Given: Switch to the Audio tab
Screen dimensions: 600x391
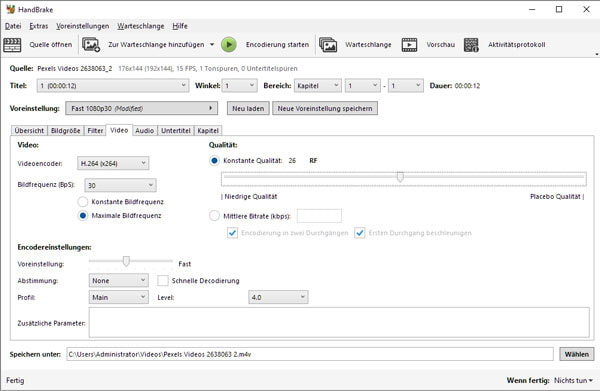Looking at the screenshot, I should (145, 130).
